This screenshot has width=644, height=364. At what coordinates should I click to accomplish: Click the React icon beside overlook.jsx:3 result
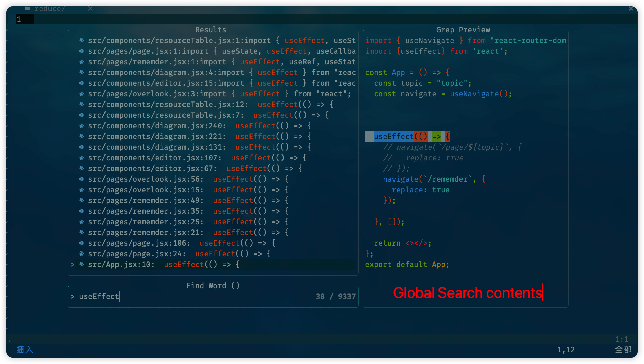pyautogui.click(x=81, y=94)
